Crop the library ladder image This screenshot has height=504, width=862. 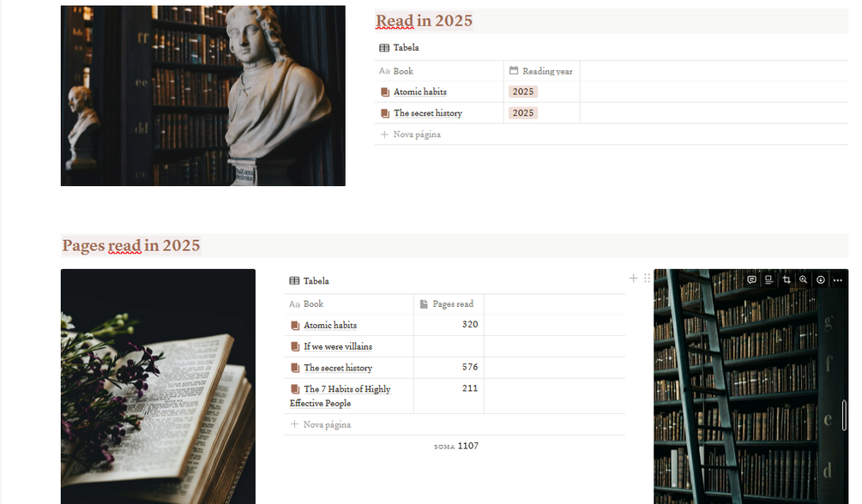787,279
